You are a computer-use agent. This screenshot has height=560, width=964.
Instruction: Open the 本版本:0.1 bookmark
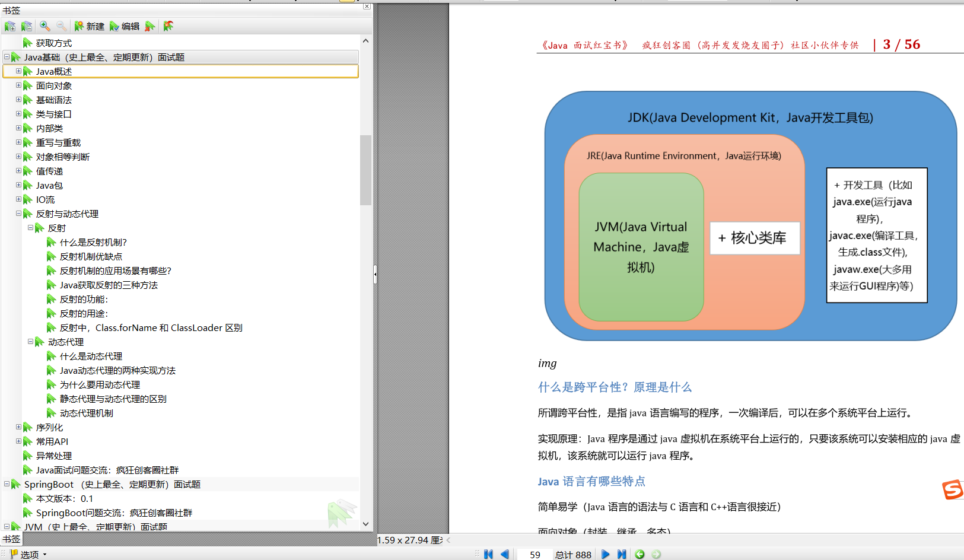tap(65, 499)
